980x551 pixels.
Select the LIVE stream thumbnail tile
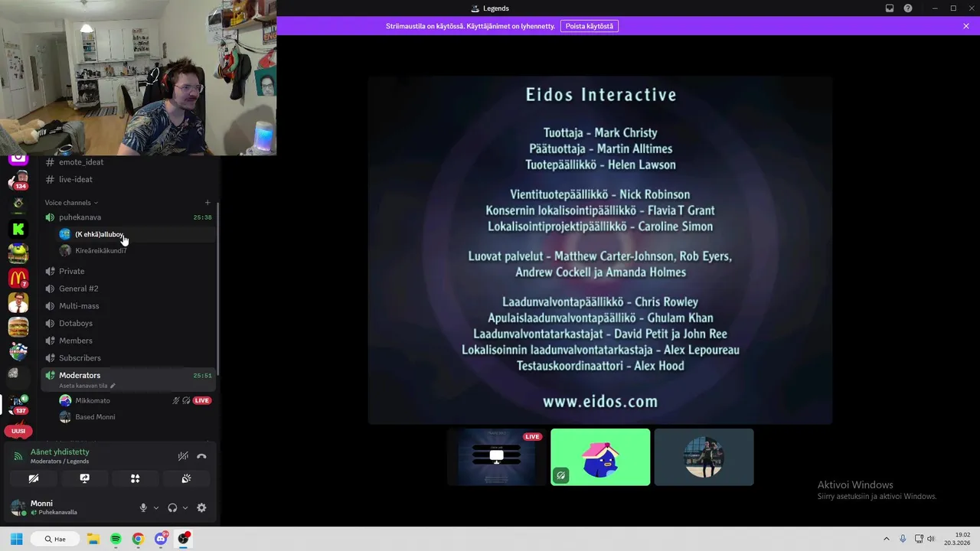click(497, 457)
